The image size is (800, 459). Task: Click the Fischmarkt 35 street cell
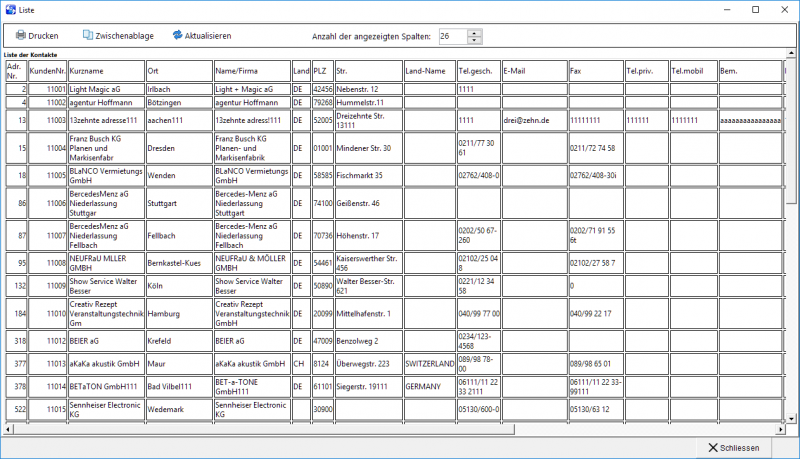(x=369, y=175)
